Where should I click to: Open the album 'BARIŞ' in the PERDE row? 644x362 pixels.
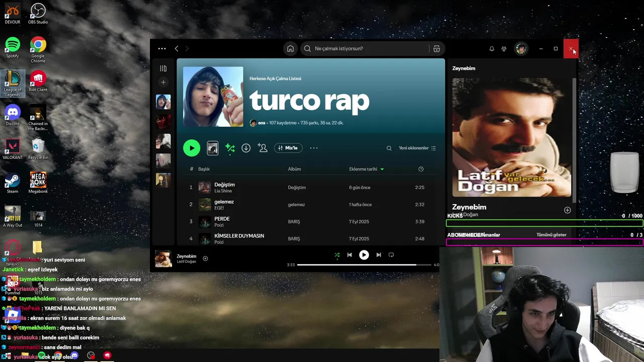pyautogui.click(x=294, y=222)
